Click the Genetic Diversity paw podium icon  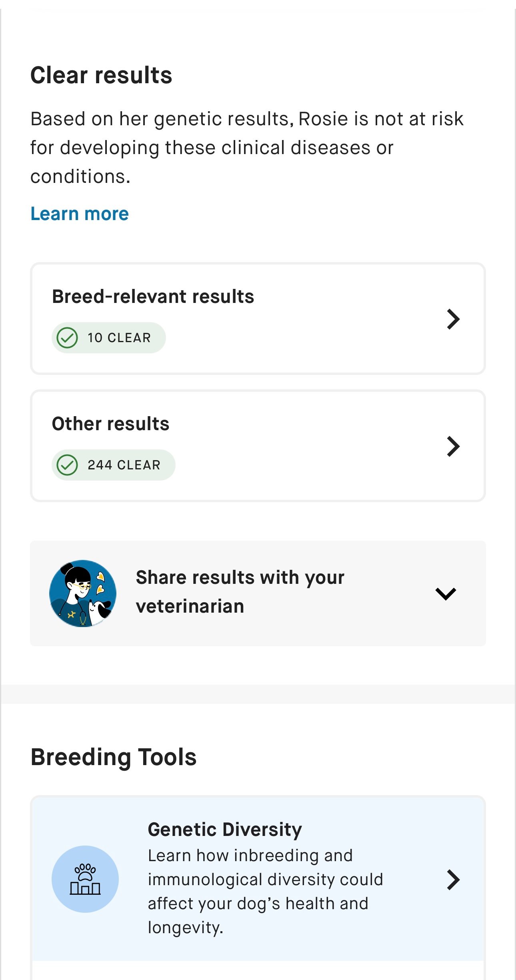point(85,879)
